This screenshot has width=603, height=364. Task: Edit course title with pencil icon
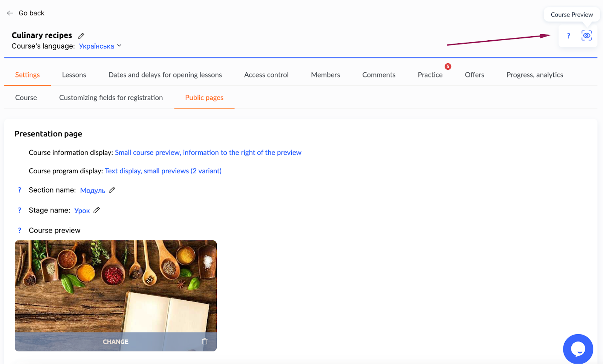pyautogui.click(x=81, y=36)
